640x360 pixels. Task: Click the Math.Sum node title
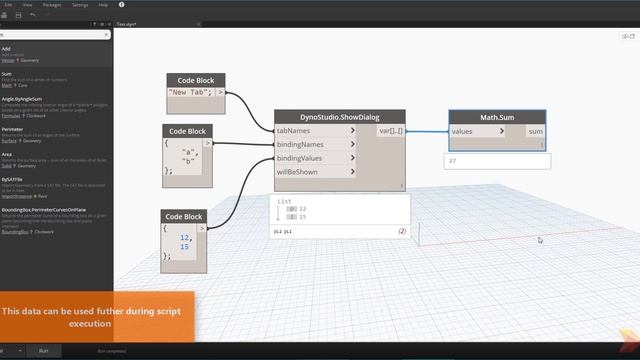(x=497, y=117)
